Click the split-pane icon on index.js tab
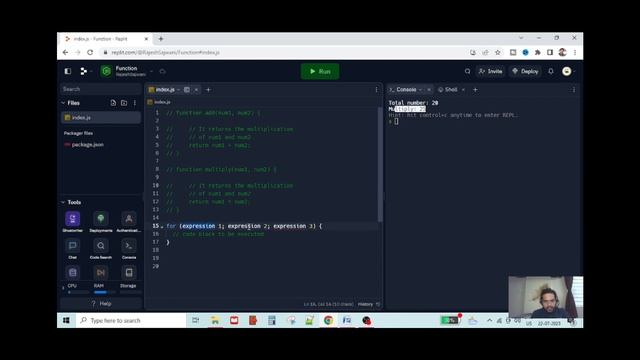640x360 pixels. coord(187,90)
